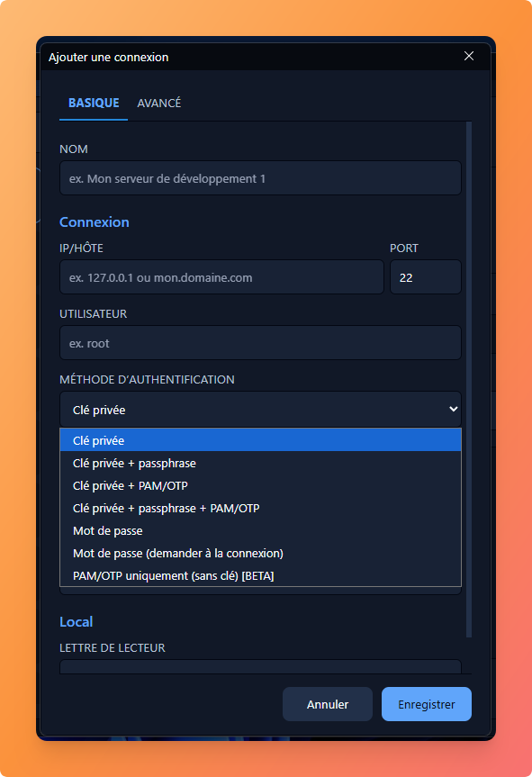Collapse the Méthode d'authentification dropdown
This screenshot has height=777, width=532.
[260, 410]
